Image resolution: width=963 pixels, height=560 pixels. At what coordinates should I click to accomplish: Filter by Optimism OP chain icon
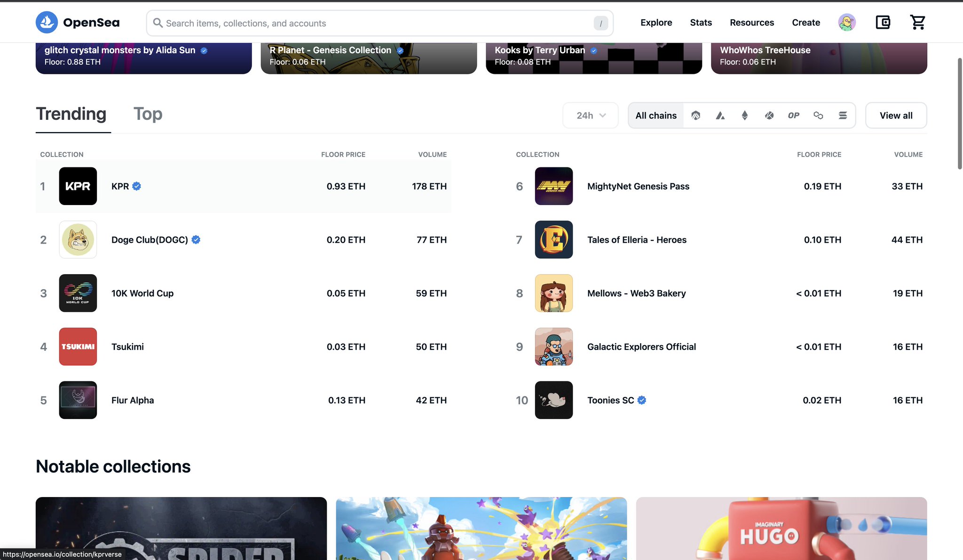(793, 115)
